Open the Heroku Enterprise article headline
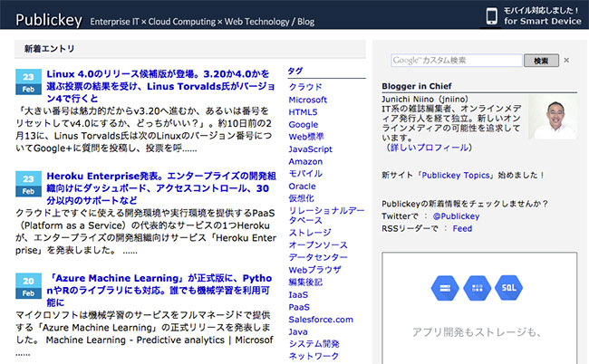This screenshot has height=364, width=589. pyautogui.click(x=161, y=188)
